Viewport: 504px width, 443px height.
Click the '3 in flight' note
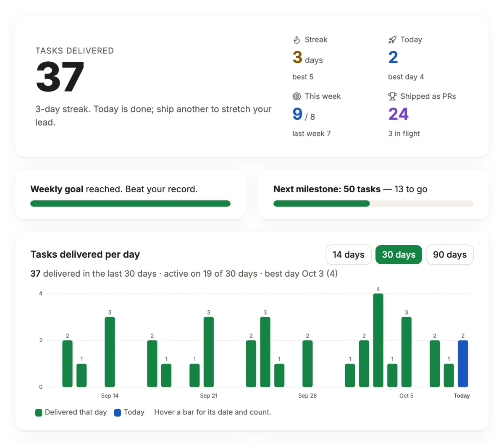click(x=404, y=134)
